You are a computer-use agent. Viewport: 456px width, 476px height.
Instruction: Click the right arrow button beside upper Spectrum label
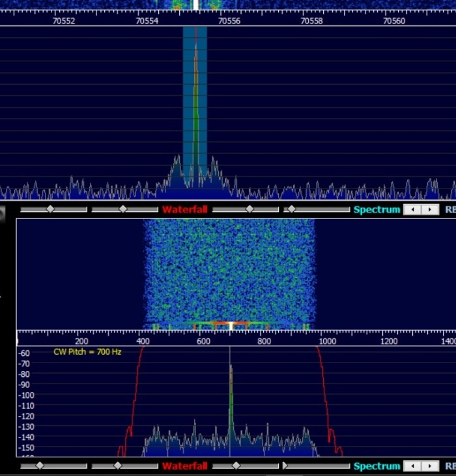[429, 210]
